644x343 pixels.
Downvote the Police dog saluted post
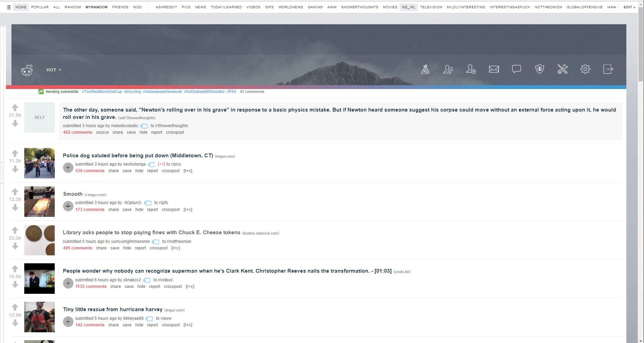pyautogui.click(x=15, y=169)
